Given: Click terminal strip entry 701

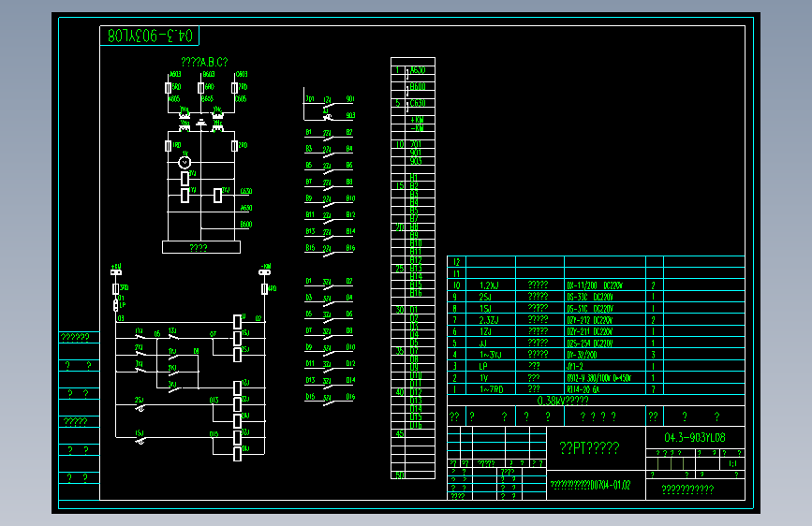Looking at the screenshot, I should 416,144.
